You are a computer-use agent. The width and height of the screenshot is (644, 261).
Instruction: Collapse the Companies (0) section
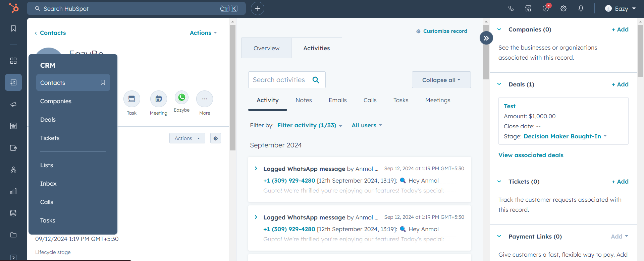click(x=499, y=29)
